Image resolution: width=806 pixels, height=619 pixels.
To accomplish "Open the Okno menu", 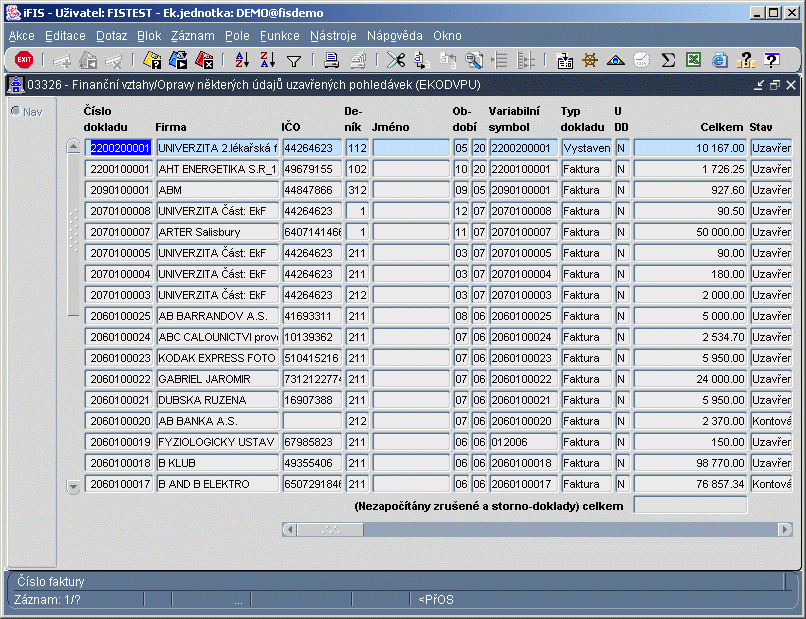I will (447, 36).
